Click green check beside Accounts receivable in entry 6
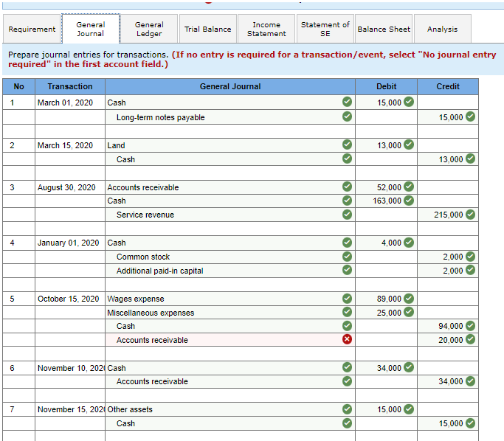The height and width of the screenshot is (441, 504). (x=347, y=381)
